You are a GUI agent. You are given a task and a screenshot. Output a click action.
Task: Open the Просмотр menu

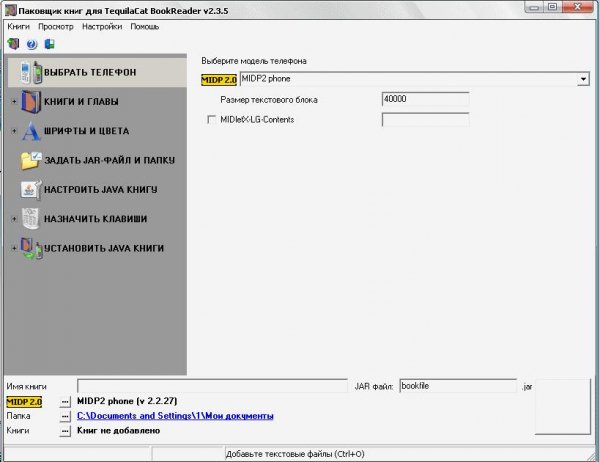tap(56, 26)
